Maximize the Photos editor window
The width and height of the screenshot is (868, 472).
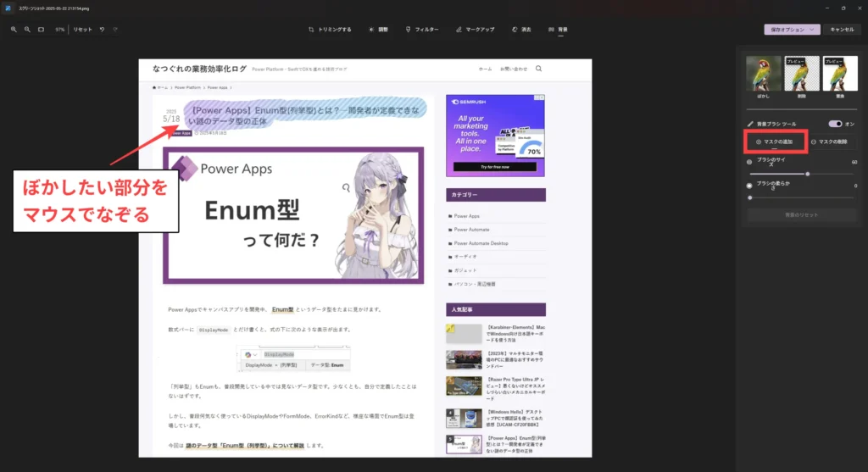[843, 8]
